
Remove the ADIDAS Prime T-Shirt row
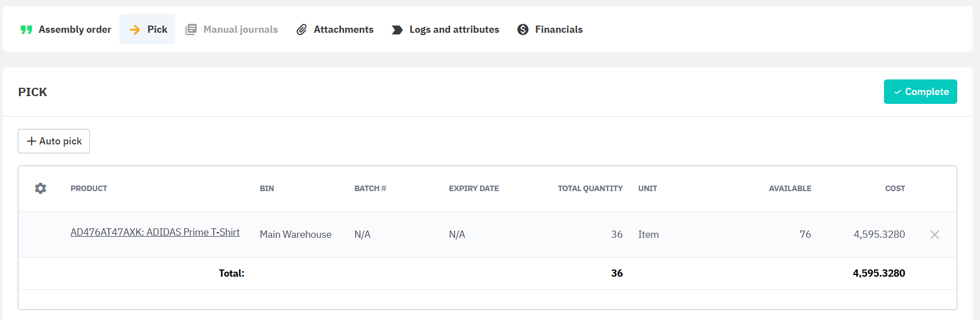934,234
